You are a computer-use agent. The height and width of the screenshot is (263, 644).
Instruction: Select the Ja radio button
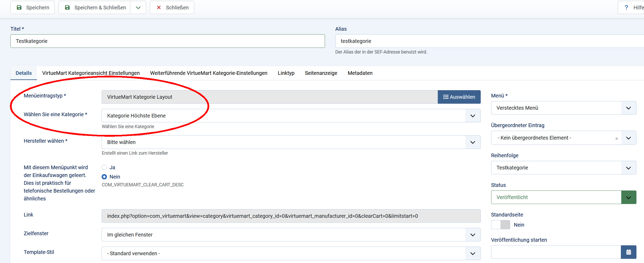coord(104,167)
